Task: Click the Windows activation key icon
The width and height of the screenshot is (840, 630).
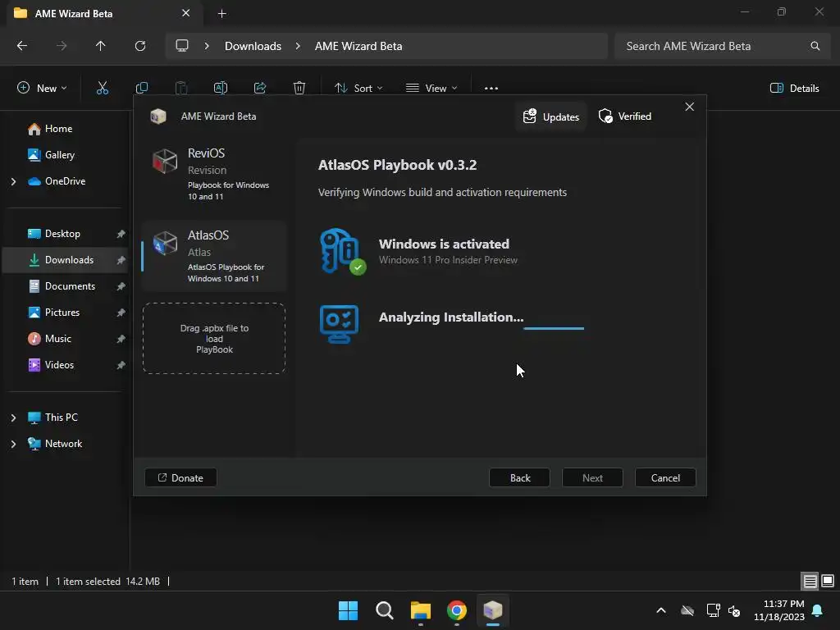Action: click(x=342, y=251)
